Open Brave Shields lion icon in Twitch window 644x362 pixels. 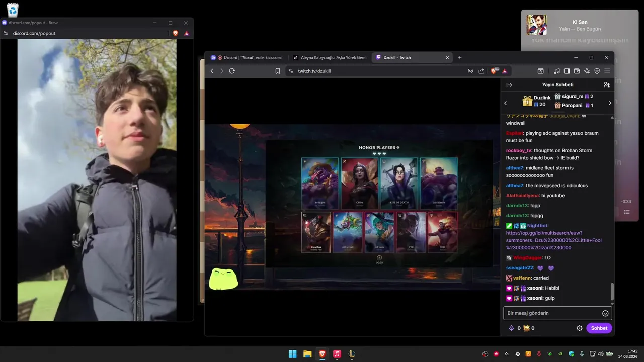[494, 71]
